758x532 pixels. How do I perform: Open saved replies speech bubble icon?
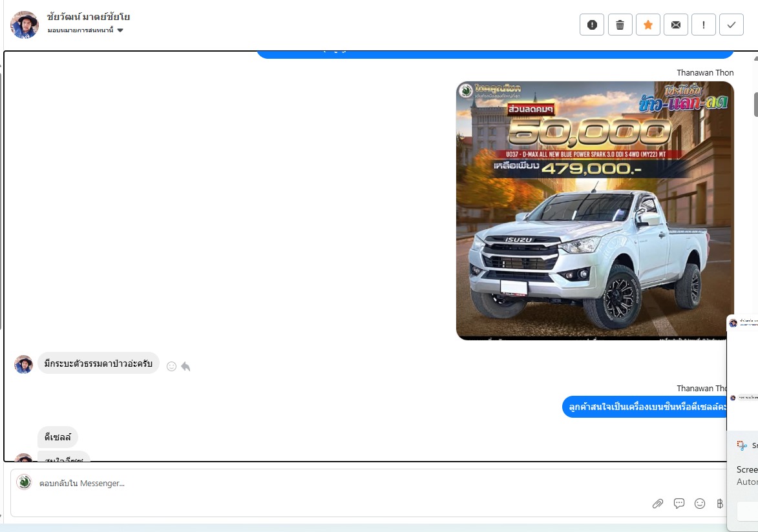pos(679,504)
